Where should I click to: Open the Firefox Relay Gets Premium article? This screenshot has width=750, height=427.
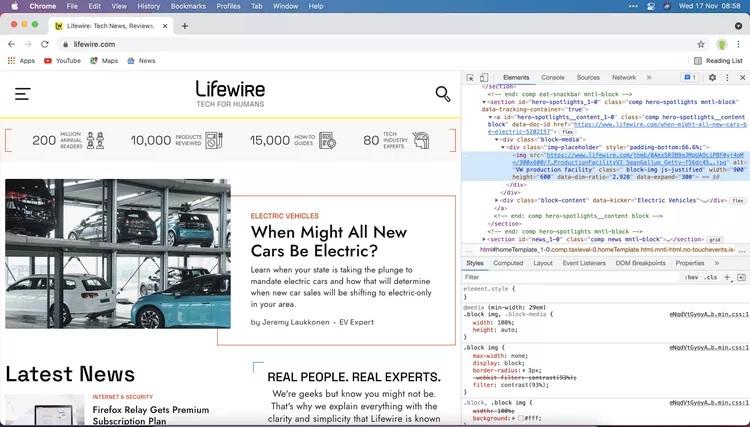[151, 415]
